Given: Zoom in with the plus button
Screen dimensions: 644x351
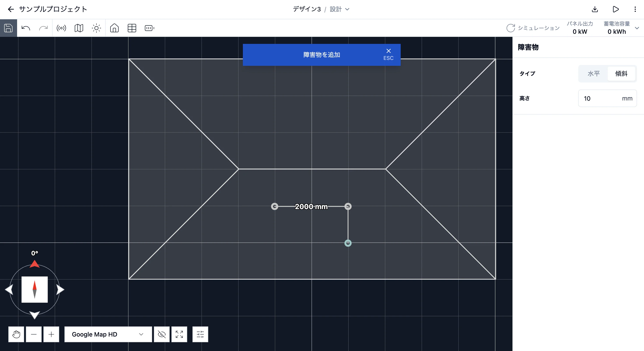Looking at the screenshot, I should pyautogui.click(x=51, y=334).
